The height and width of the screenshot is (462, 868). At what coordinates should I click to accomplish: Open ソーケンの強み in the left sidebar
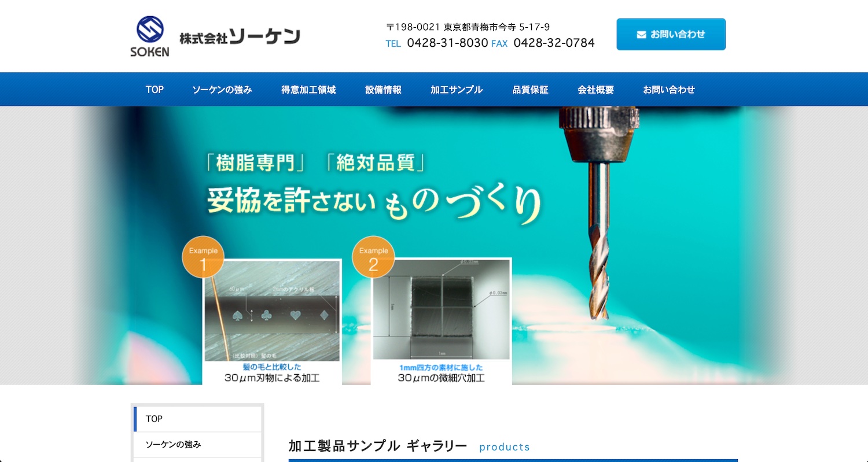pyautogui.click(x=197, y=445)
